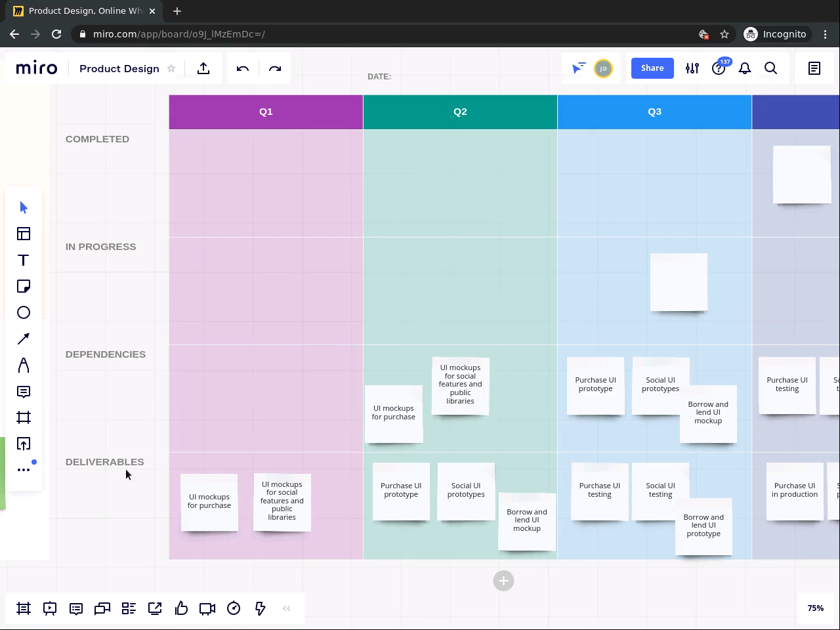Click the Product Design board title
Image resolution: width=840 pixels, height=630 pixels.
click(119, 68)
